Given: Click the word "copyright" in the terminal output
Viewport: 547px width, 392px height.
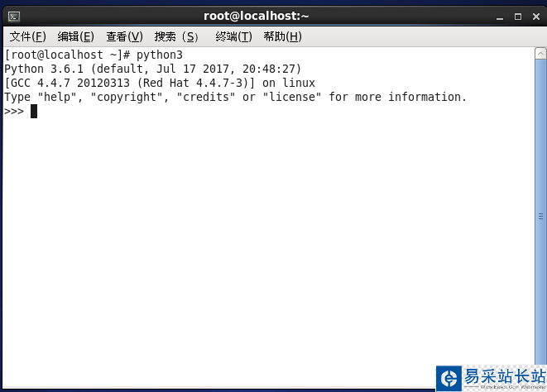Looking at the screenshot, I should coord(127,98).
